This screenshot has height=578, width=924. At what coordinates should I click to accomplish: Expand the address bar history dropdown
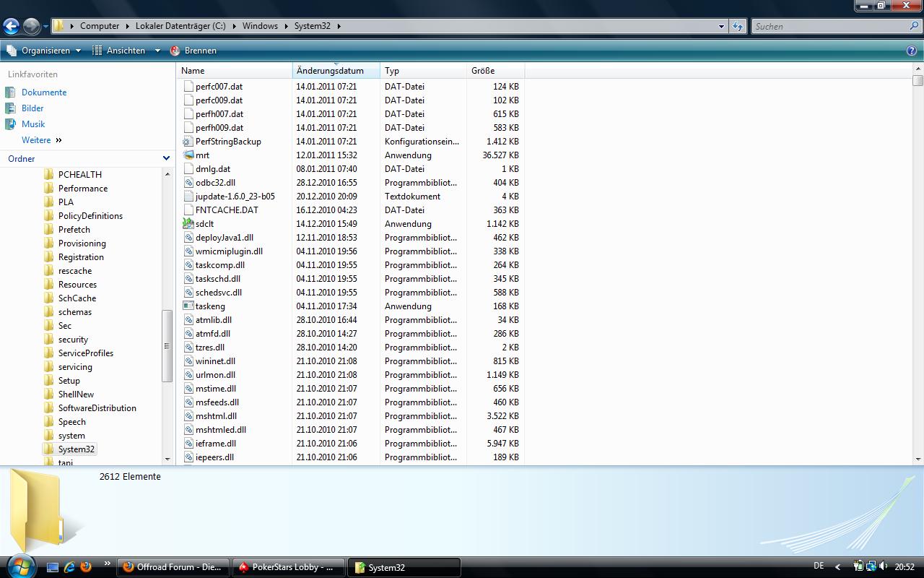720,27
